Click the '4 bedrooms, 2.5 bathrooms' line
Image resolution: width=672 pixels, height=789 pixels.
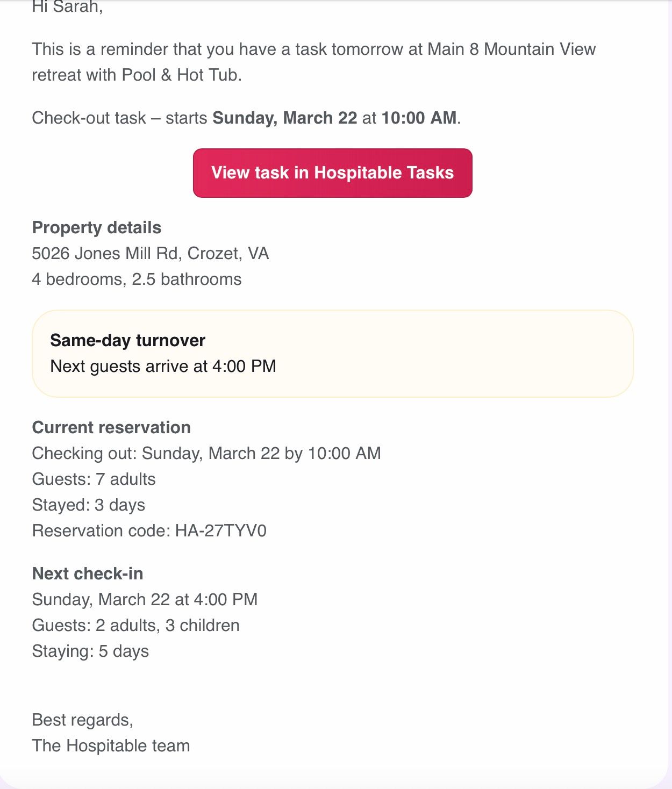coord(137,279)
